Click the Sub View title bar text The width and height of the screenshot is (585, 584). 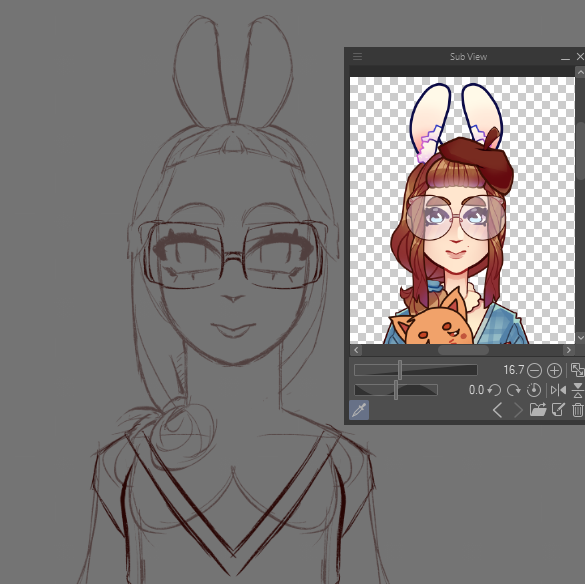(x=468, y=57)
